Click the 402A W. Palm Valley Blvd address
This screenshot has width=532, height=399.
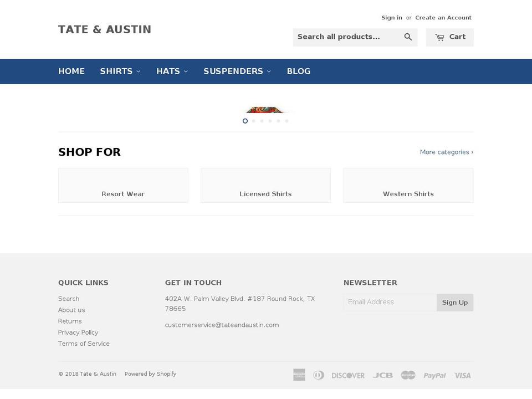[x=240, y=304]
